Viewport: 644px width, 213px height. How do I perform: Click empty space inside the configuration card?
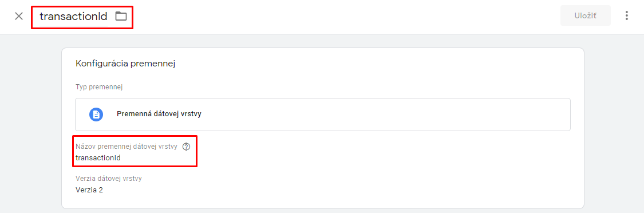pyautogui.click(x=370, y=173)
